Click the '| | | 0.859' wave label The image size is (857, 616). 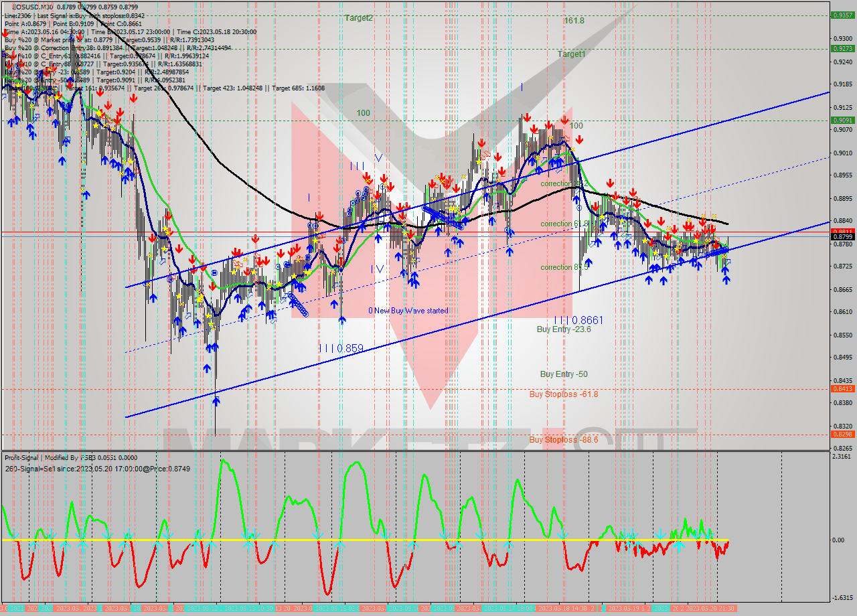[341, 348]
